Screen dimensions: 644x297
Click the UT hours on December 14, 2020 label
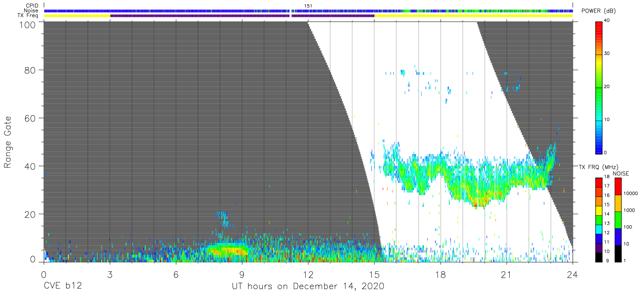pos(308,287)
